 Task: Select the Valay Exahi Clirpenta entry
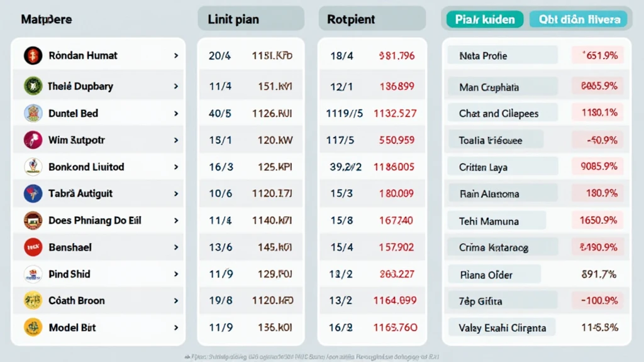tap(502, 327)
